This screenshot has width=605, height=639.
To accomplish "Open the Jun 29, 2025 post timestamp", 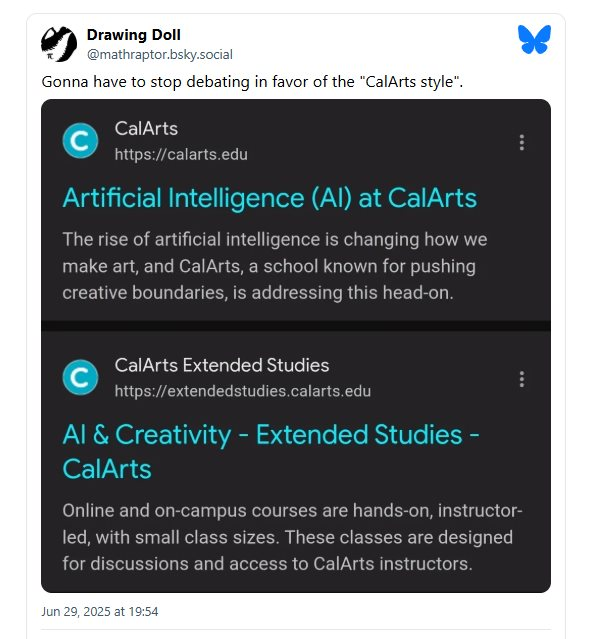I will point(100,611).
